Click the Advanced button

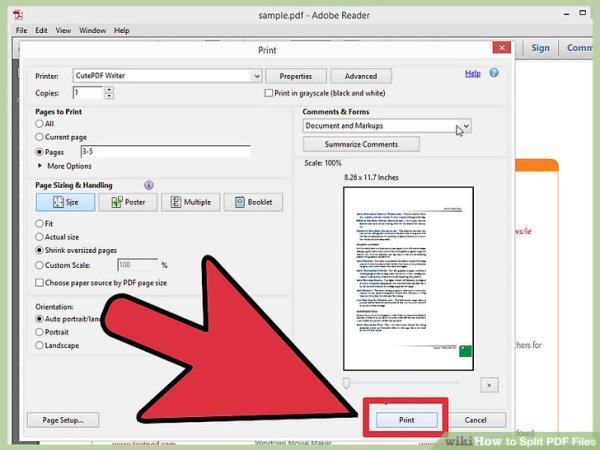click(x=361, y=76)
